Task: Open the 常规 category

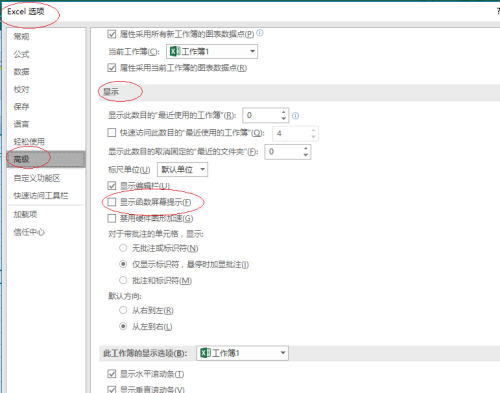Action: tap(21, 36)
